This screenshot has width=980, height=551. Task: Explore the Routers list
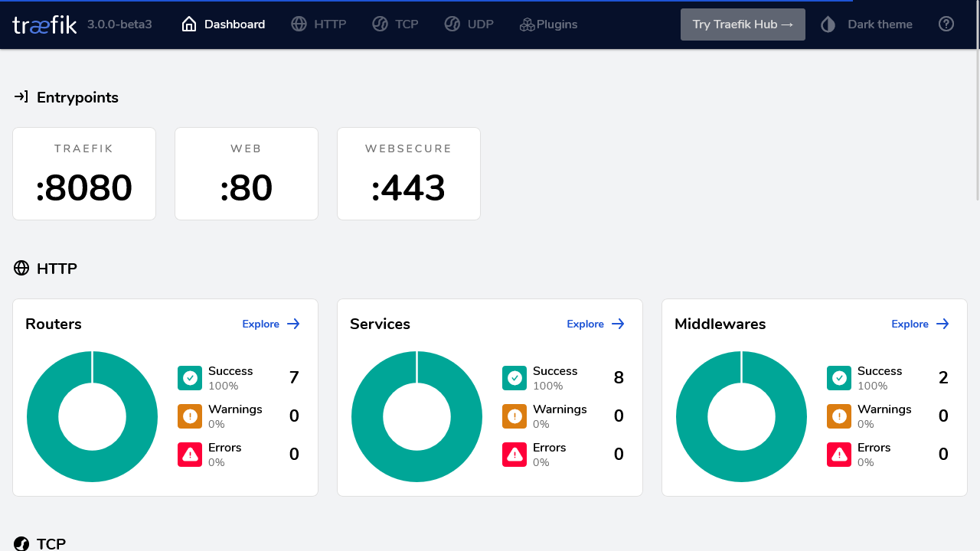click(271, 324)
